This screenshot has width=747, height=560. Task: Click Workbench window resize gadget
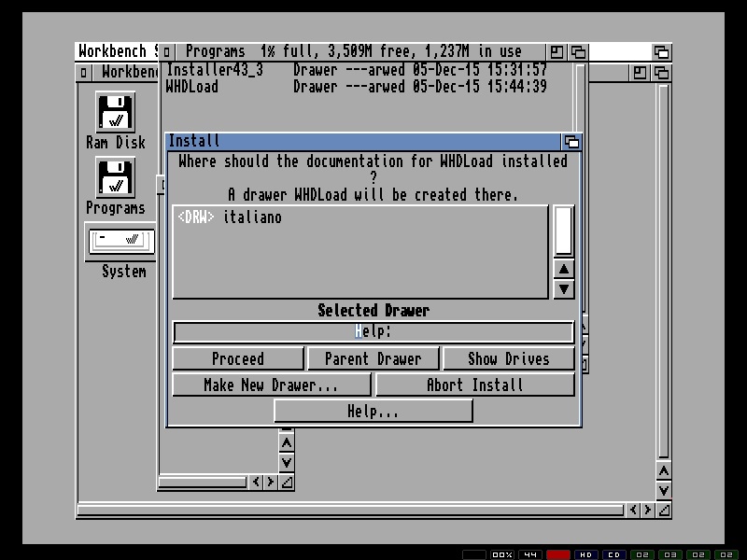tap(664, 510)
